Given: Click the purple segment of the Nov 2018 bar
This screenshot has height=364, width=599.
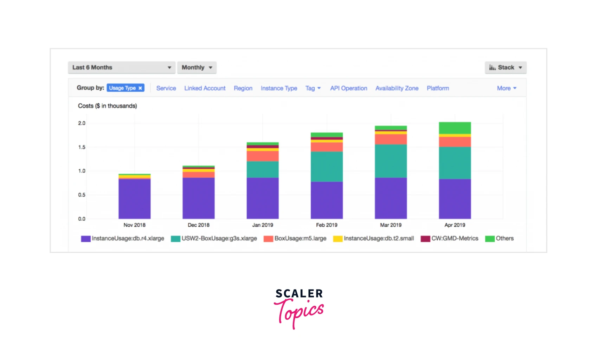Looking at the screenshot, I should click(x=134, y=199).
